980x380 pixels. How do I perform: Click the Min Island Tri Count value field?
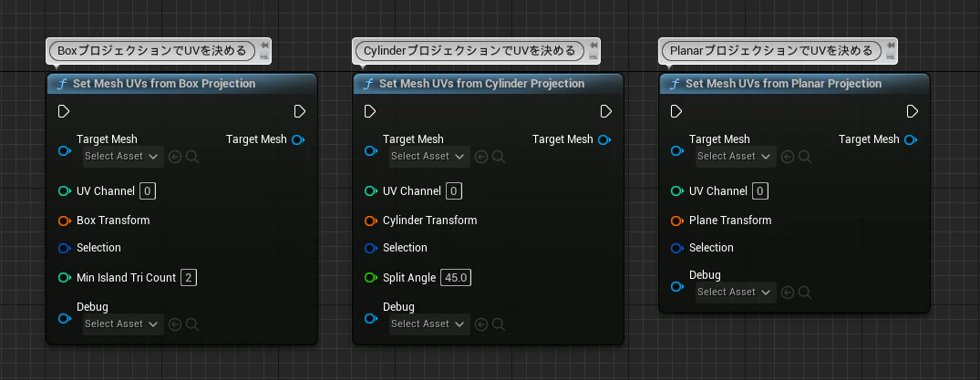click(x=189, y=278)
